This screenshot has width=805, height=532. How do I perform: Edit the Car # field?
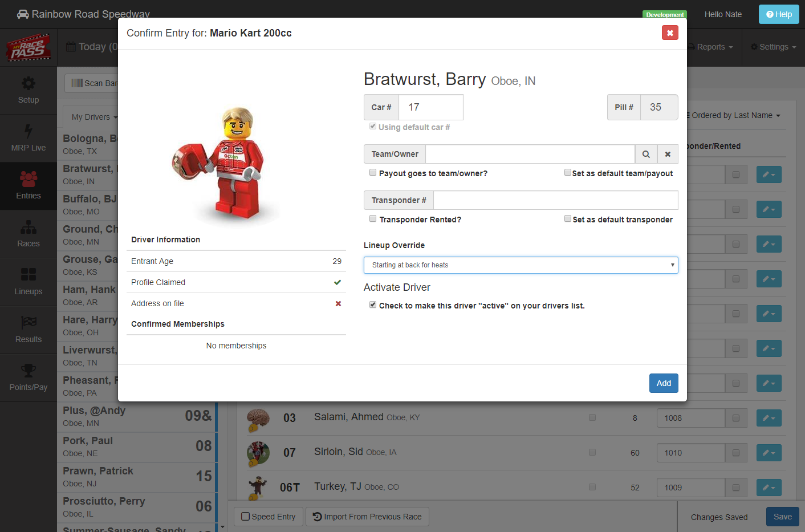tap(431, 107)
